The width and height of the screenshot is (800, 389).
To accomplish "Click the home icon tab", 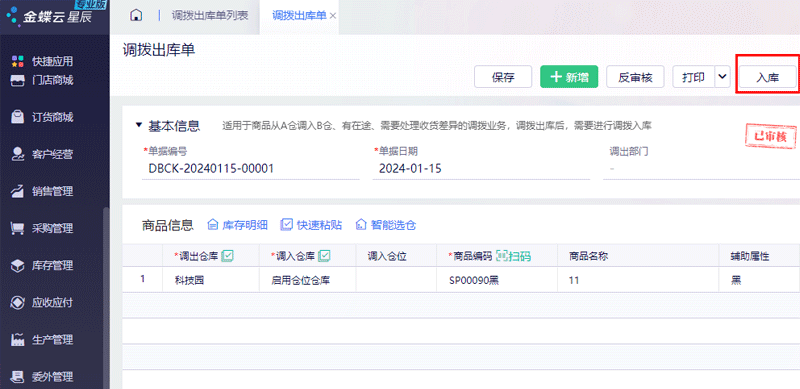I will [136, 15].
